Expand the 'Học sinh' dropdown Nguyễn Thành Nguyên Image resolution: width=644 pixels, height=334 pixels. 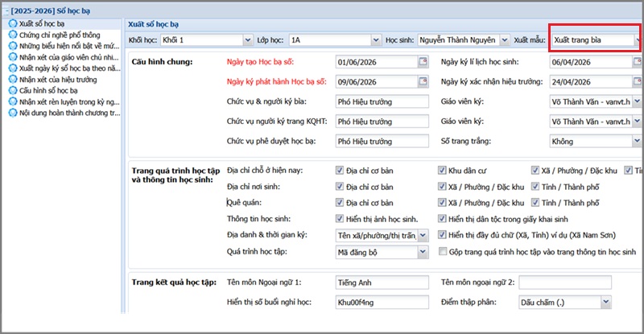505,40
